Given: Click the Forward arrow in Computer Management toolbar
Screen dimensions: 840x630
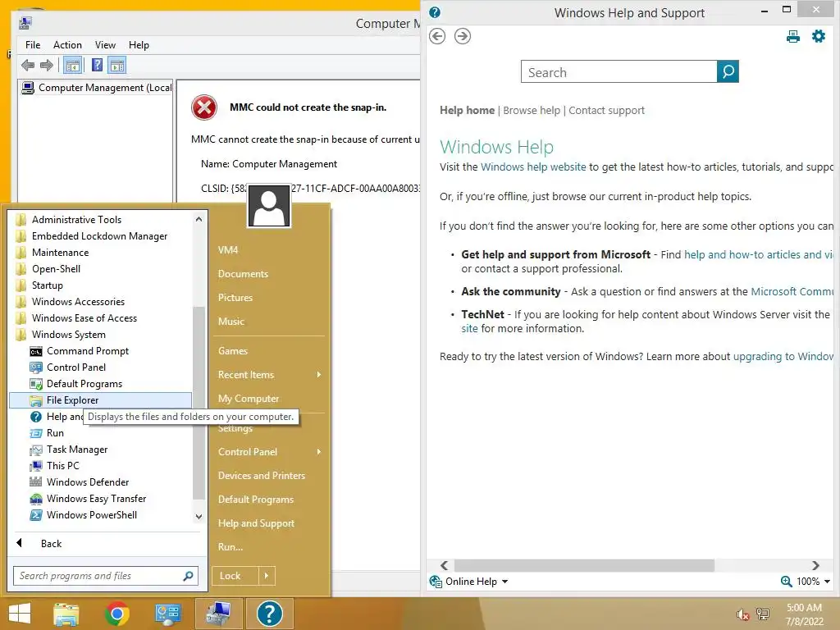Looking at the screenshot, I should pyautogui.click(x=47, y=66).
